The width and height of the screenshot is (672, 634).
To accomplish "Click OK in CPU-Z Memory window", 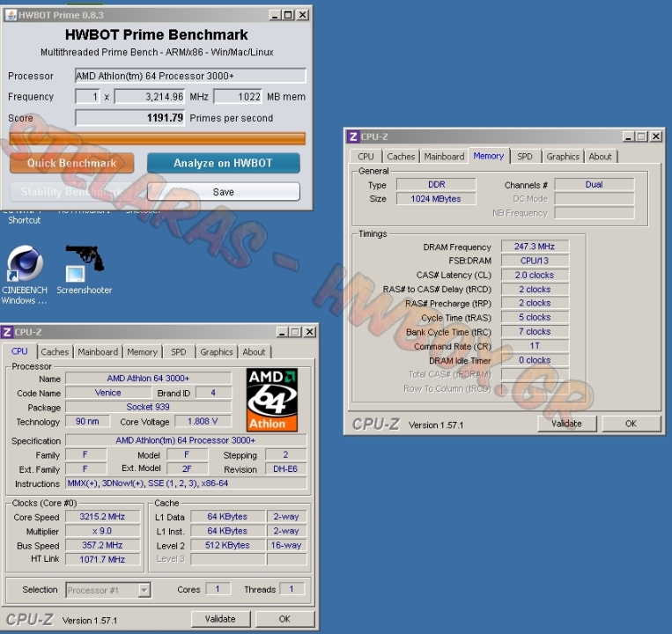I will pos(631,424).
